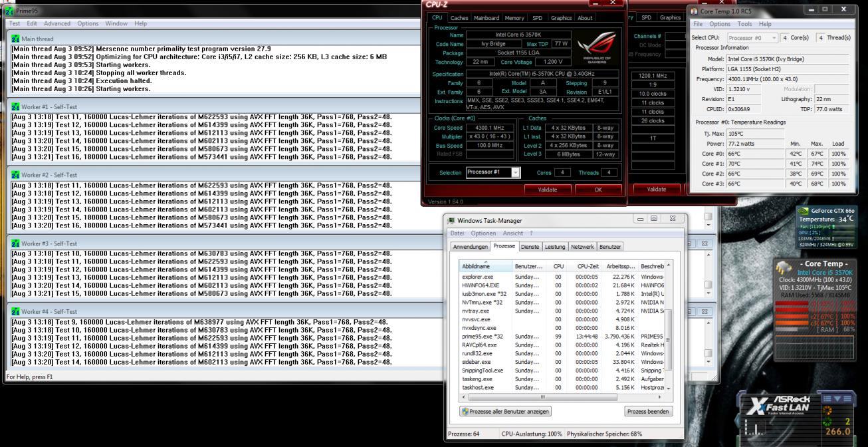This screenshot has height=447, width=868.
Task: Open the Processor #1 selection dropdown in CPU-Z
Action: tap(493, 172)
